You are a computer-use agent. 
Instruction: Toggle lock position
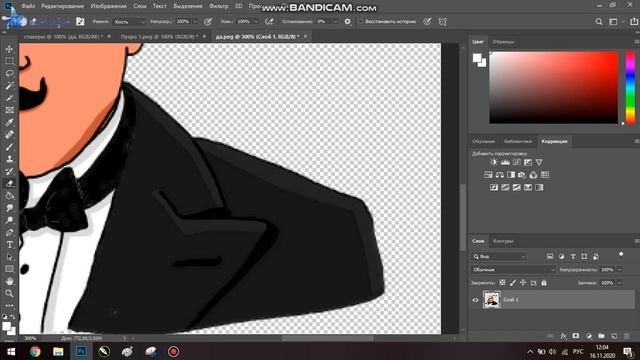(x=523, y=282)
